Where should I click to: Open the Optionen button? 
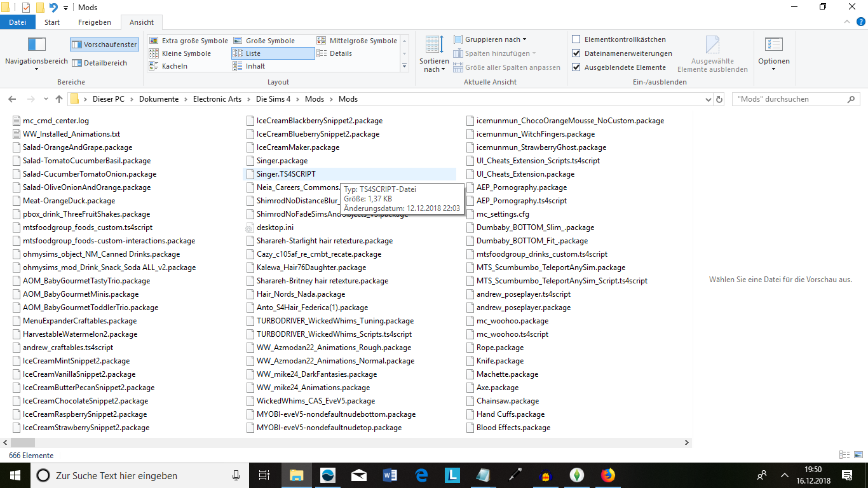tap(774, 55)
